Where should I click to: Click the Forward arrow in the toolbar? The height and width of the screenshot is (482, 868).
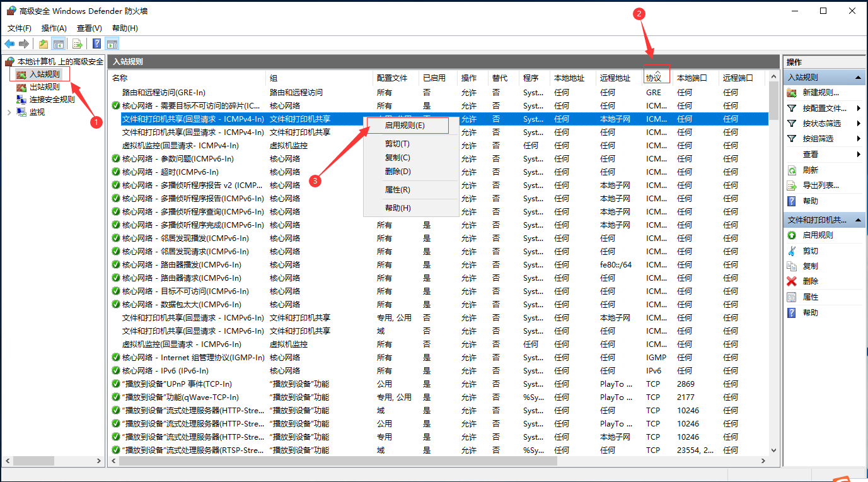(x=24, y=44)
